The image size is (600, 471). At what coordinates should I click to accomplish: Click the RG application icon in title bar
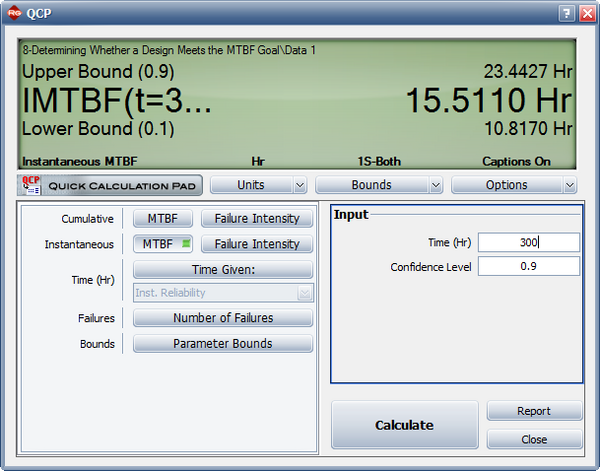pyautogui.click(x=14, y=13)
